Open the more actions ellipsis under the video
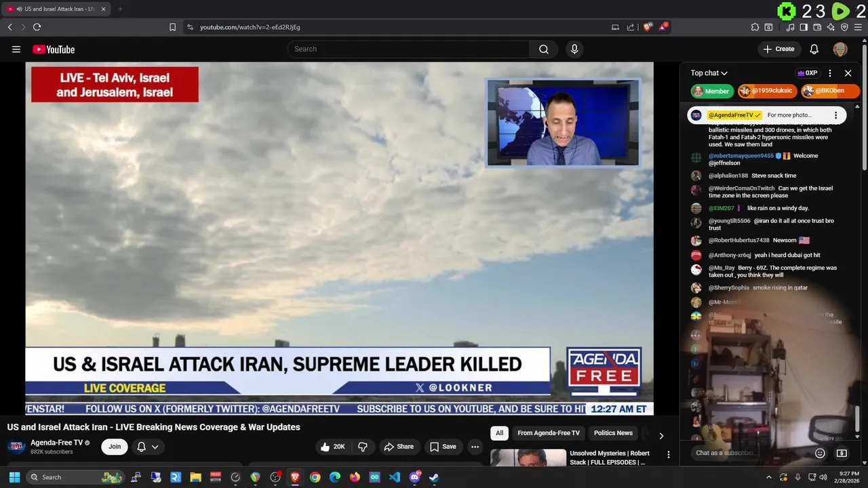Image resolution: width=868 pixels, height=488 pixels. click(475, 447)
